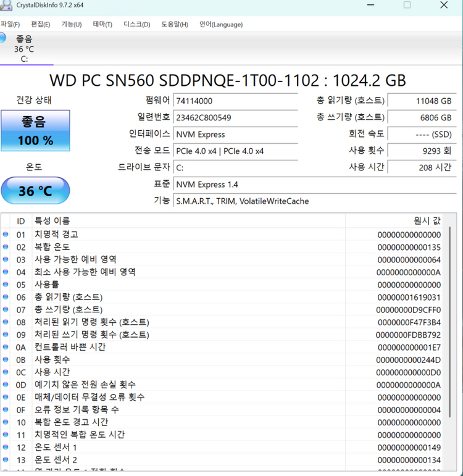
Task: Click status dot for row 0C 사용 시간
Action: coord(6,372)
